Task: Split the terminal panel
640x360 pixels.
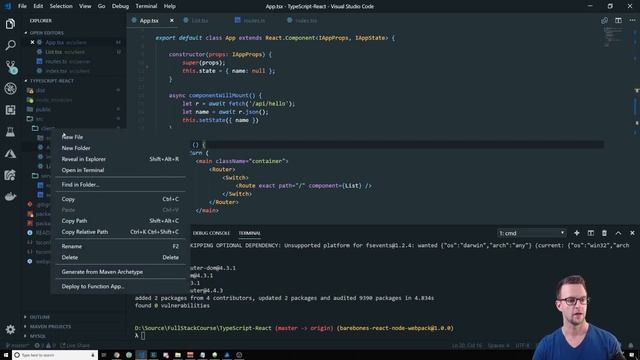Action: [x=591, y=233]
